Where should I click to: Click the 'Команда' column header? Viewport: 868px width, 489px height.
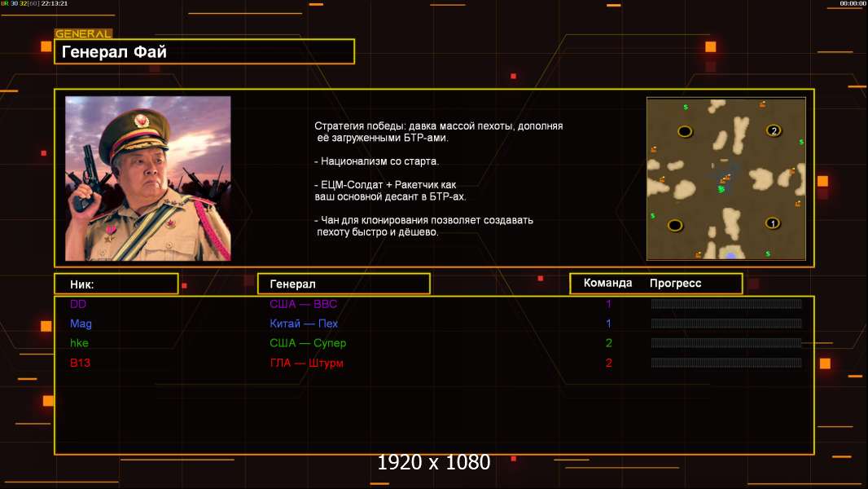click(607, 283)
